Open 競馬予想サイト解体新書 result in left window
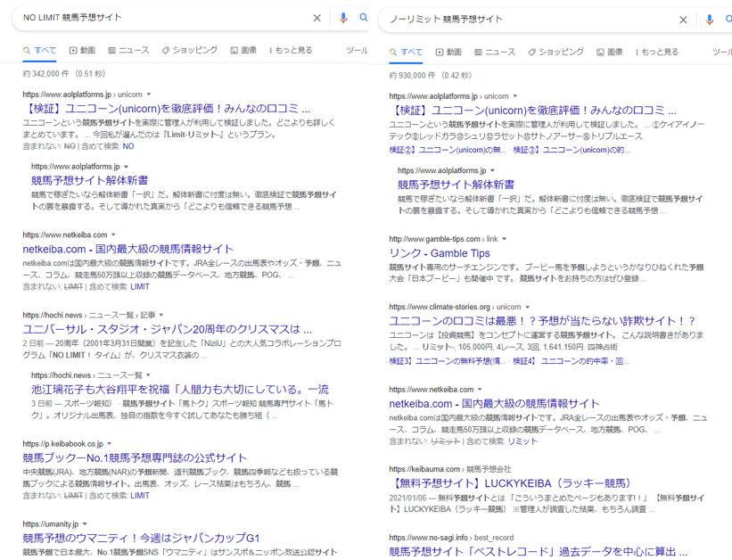 pos(90,181)
